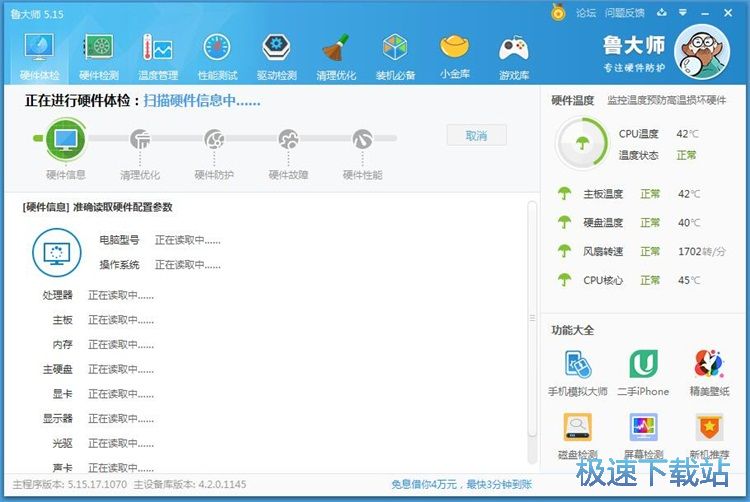The height and width of the screenshot is (502, 750).
Task: Switch to the 硬件检测 tab
Action: click(x=99, y=56)
